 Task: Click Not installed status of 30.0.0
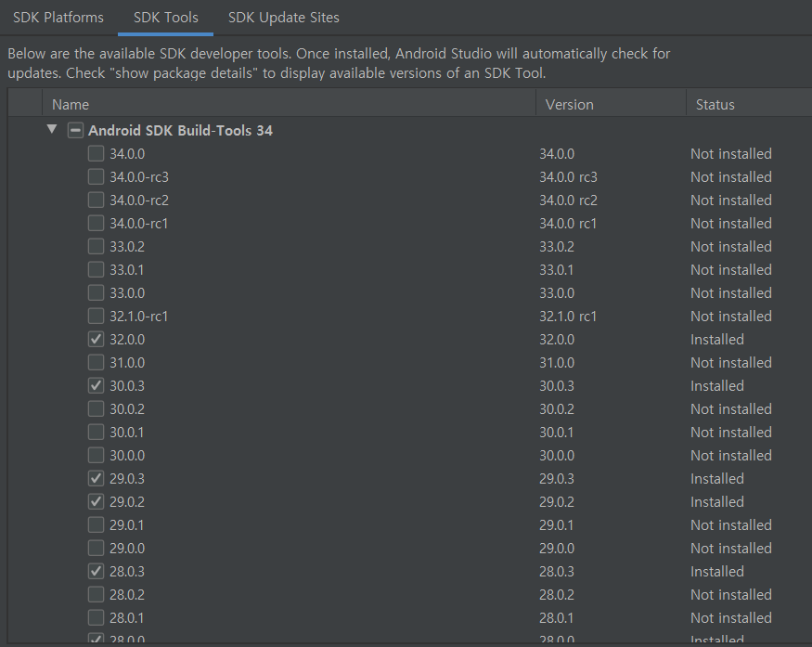pyautogui.click(x=731, y=456)
